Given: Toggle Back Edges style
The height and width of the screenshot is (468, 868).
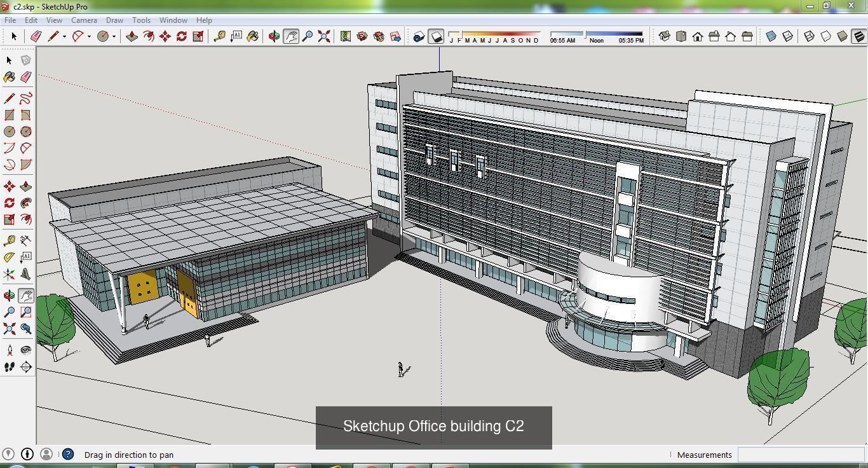Looking at the screenshot, I should click(x=787, y=36).
